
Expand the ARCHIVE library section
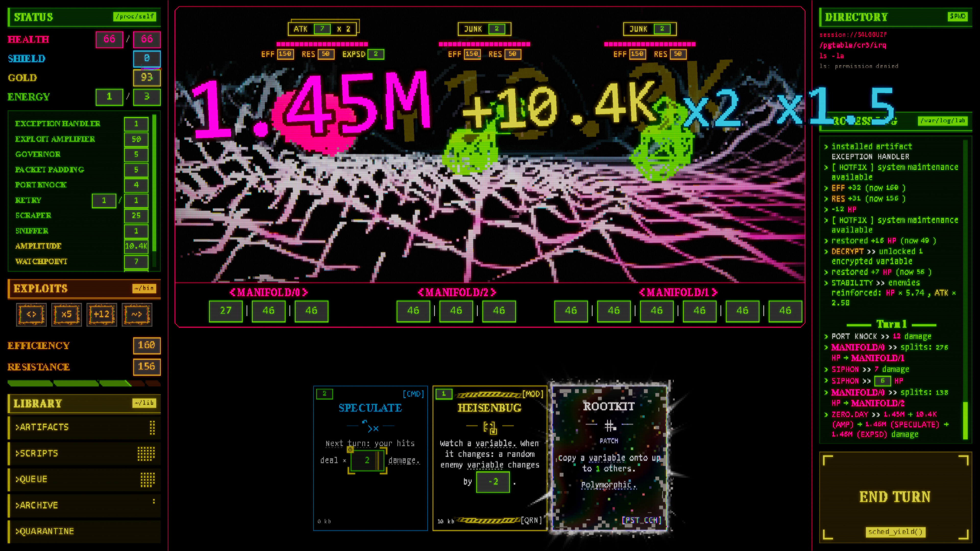(84, 505)
